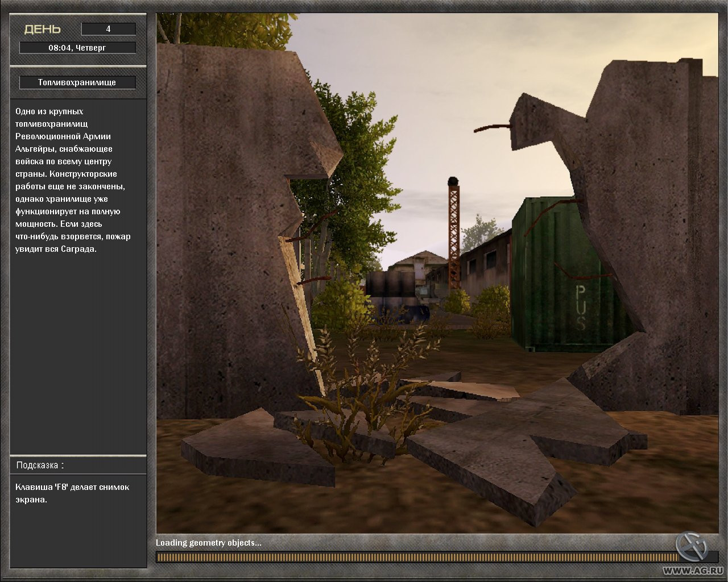This screenshot has width=728, height=582.
Task: Click the 'Loading geometry objects...' status text
Action: click(x=209, y=543)
